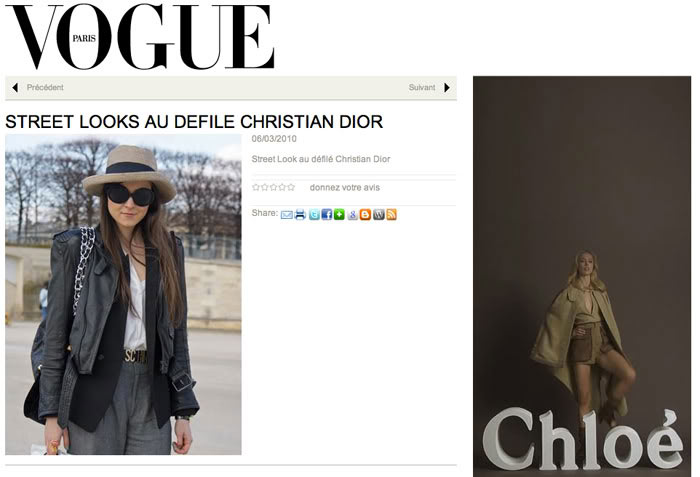Image resolution: width=700 pixels, height=477 pixels.
Task: Share on Twitter via bird icon
Action: [314, 214]
